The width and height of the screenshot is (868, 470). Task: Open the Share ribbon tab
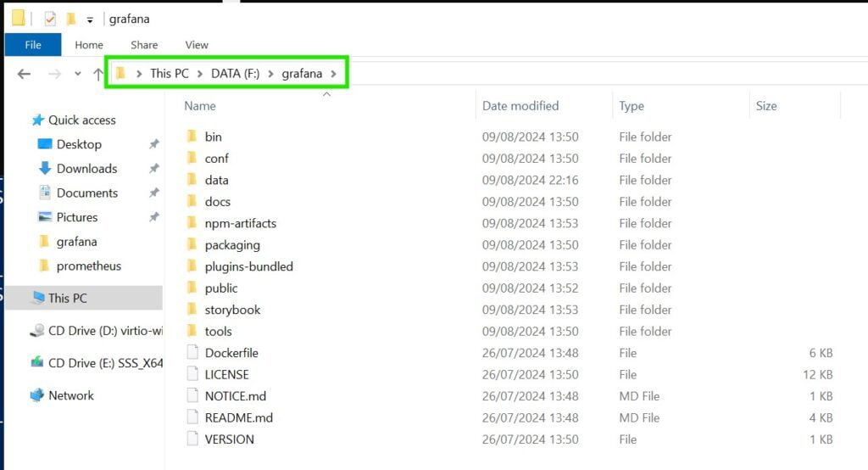[x=144, y=45]
